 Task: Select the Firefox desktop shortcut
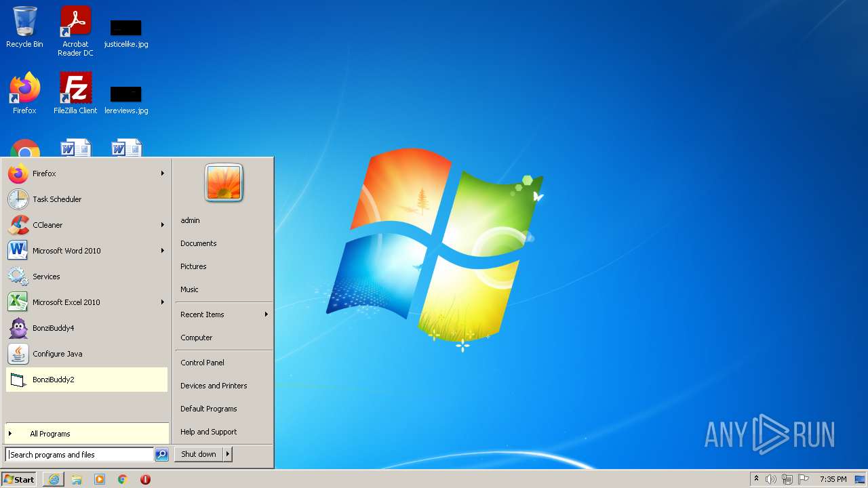(x=24, y=93)
